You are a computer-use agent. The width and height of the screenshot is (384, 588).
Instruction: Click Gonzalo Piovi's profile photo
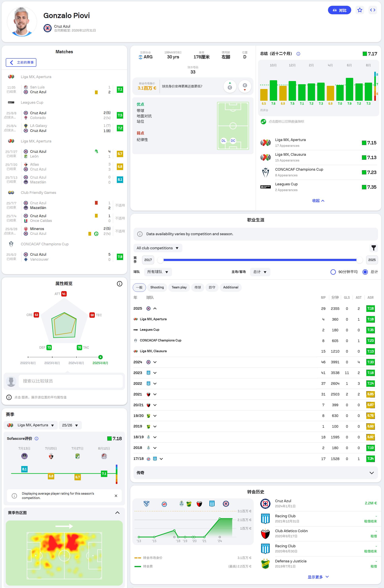[22, 22]
